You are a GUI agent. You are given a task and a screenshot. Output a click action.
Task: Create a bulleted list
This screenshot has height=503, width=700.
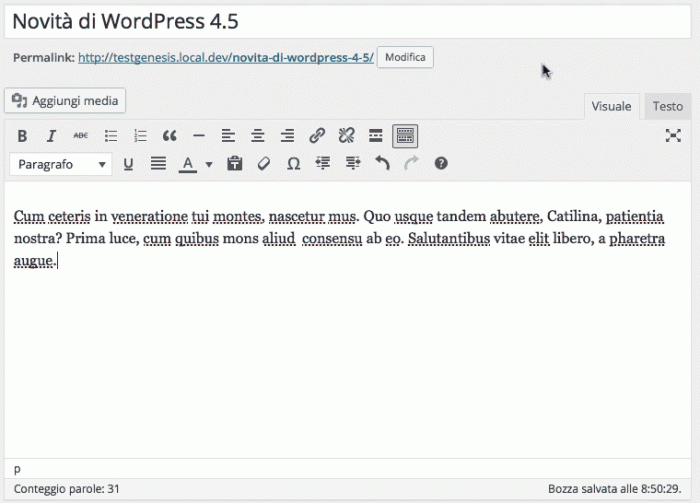[x=111, y=135]
